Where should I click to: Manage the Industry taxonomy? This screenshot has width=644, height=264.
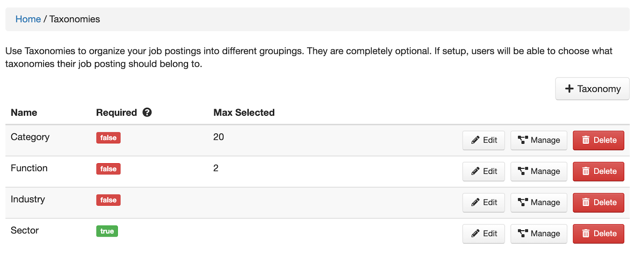point(539,203)
